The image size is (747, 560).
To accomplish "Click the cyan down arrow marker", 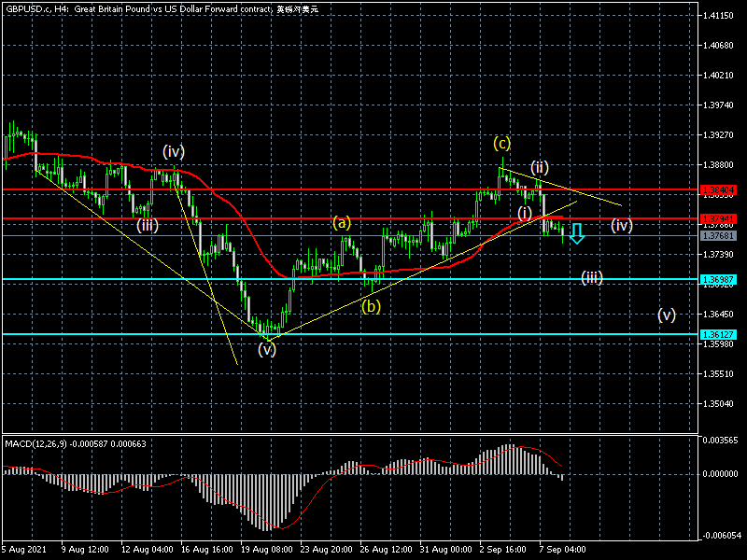I will click(577, 233).
